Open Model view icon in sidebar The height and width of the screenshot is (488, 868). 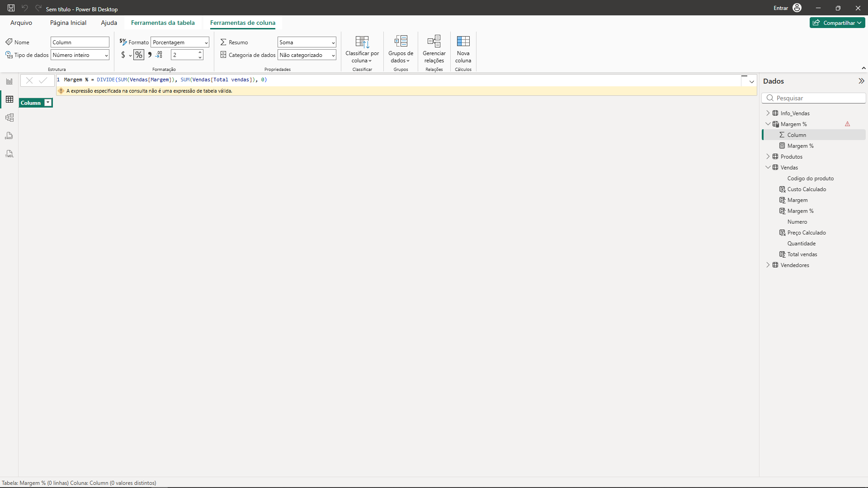[x=9, y=117]
